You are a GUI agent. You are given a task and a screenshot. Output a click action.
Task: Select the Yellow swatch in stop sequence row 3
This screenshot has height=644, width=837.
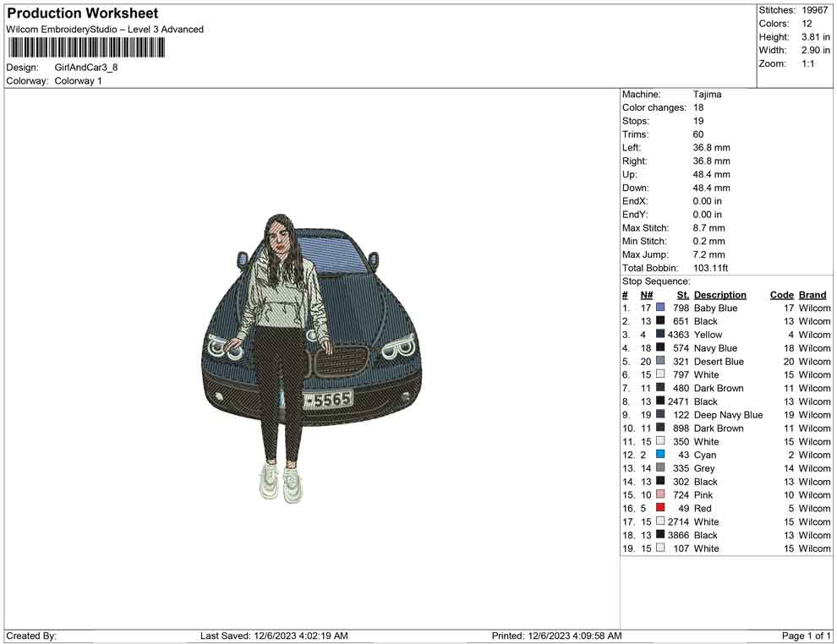click(x=659, y=335)
